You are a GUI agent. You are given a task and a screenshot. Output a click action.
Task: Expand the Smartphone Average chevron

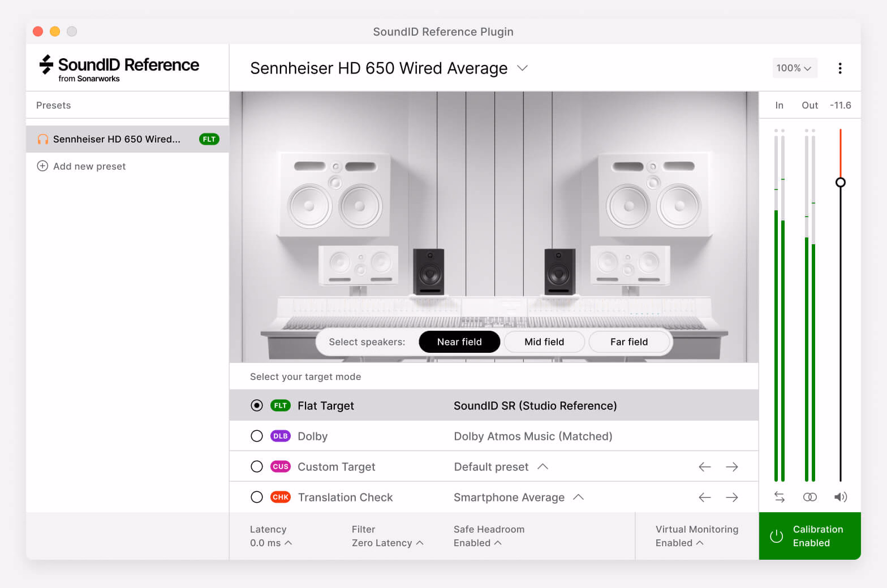(x=578, y=497)
